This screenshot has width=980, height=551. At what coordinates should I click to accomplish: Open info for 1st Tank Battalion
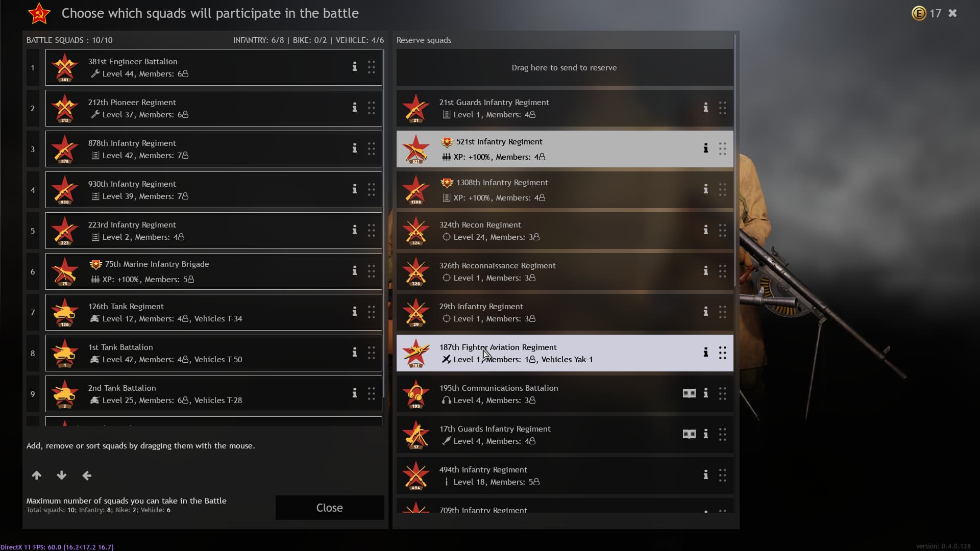(x=354, y=353)
